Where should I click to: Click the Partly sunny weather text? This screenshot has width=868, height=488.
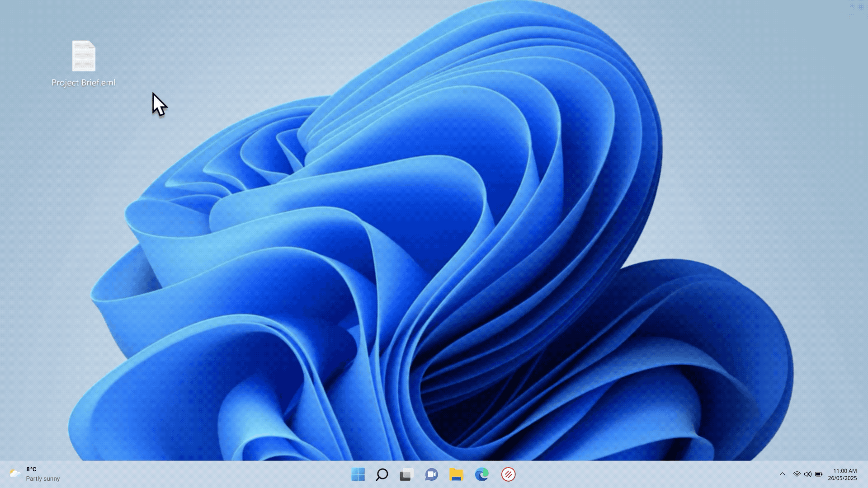pos(43,479)
